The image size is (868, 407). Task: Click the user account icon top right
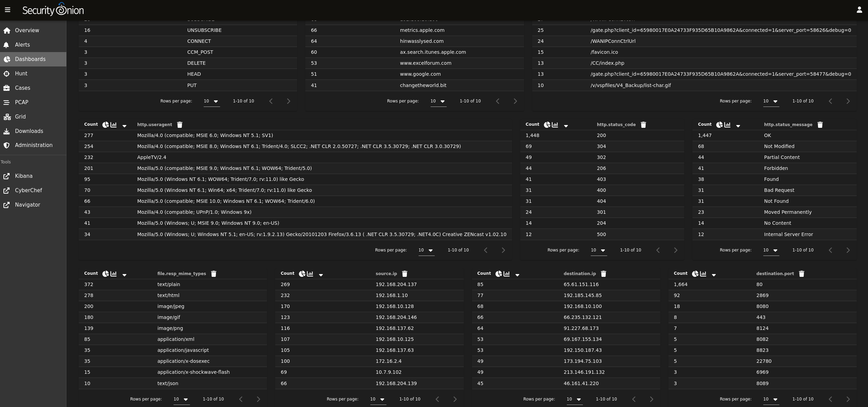click(x=860, y=9)
